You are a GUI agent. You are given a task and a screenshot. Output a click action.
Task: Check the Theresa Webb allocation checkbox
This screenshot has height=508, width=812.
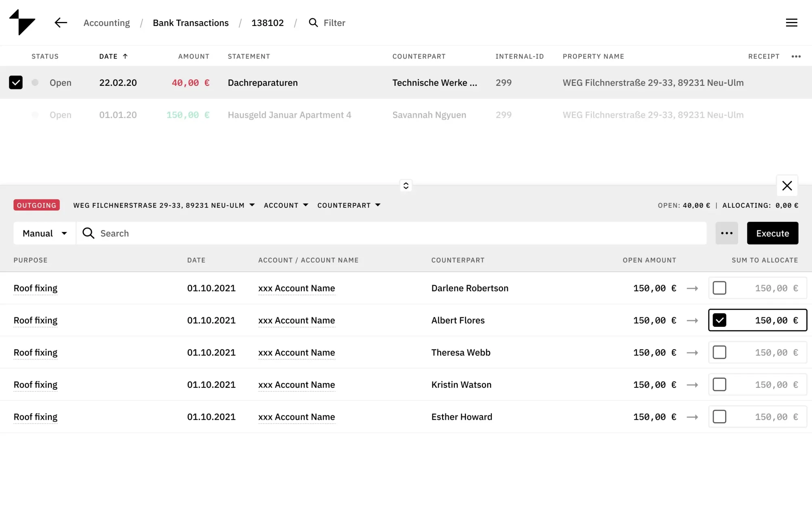[x=719, y=352]
